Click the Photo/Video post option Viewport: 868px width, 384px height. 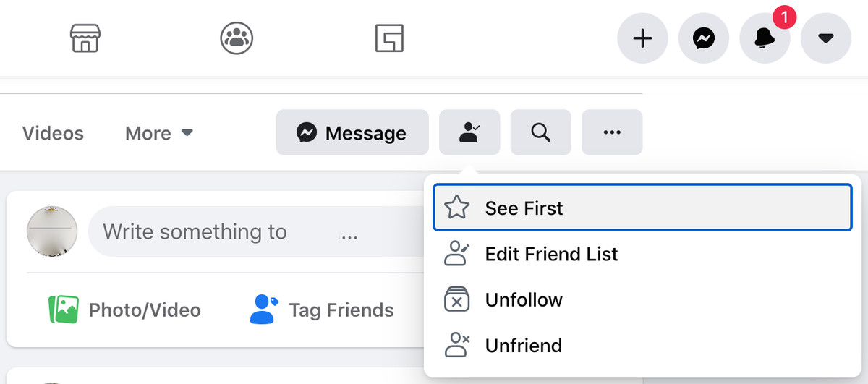[x=124, y=310]
